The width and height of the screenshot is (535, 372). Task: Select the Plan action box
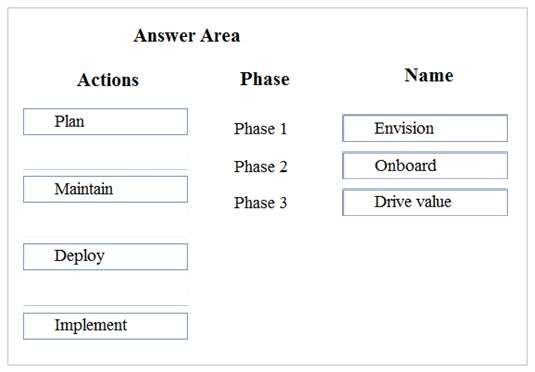[105, 122]
